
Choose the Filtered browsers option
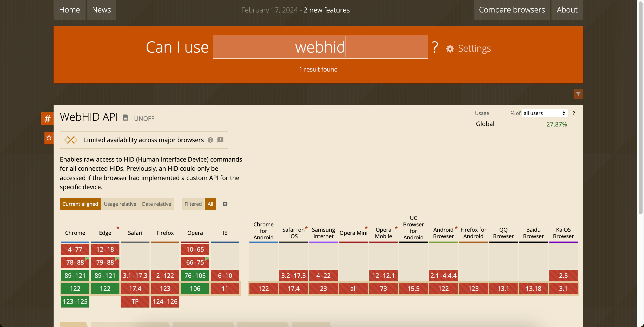pyautogui.click(x=193, y=204)
